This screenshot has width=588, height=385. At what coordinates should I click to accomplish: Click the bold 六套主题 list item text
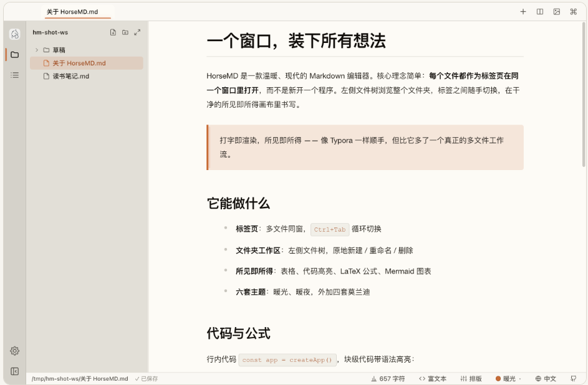click(251, 292)
